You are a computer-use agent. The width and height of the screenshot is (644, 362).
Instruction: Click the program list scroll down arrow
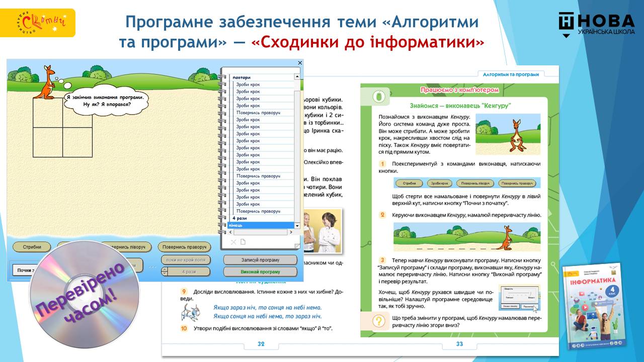point(297,226)
